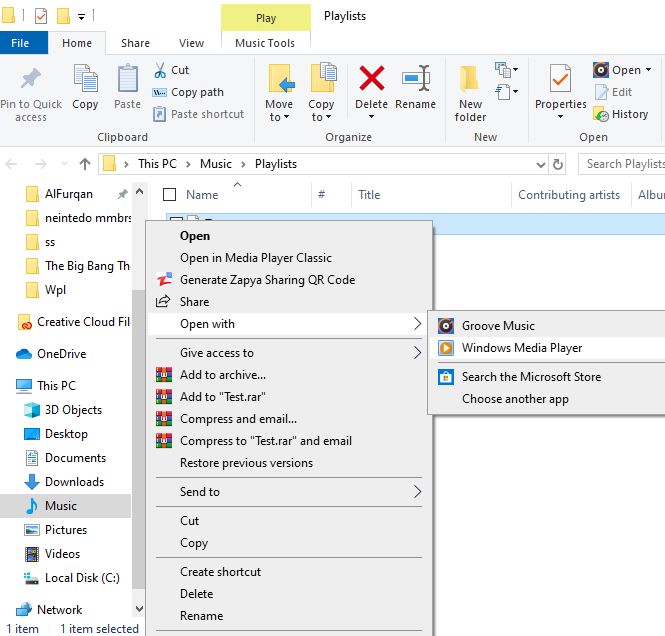Viewport: 665px width, 636px height.
Task: Choose Restore previous versions
Action: [290, 463]
